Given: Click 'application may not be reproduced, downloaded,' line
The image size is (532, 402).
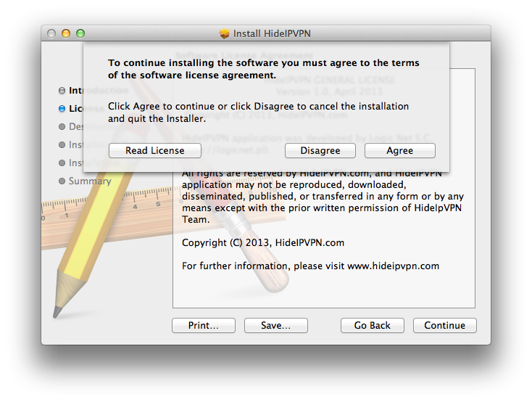Looking at the screenshot, I should 294,185.
